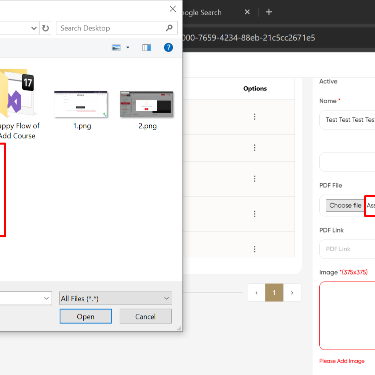Open a new browser tab
375x375 pixels.
[269, 12]
